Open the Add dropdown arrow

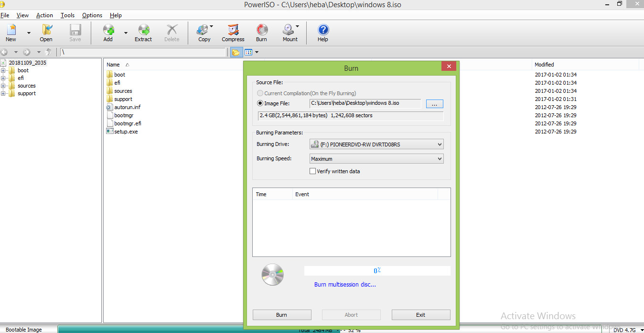click(x=126, y=33)
